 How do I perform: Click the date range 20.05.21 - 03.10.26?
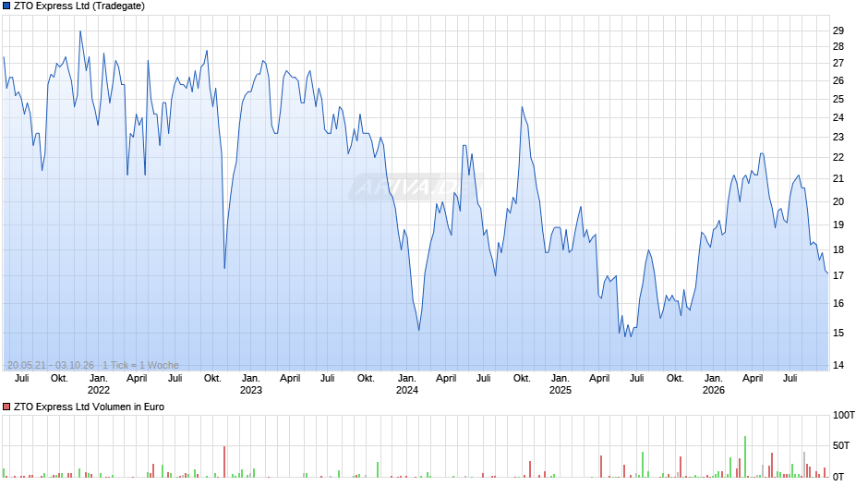[51, 365]
